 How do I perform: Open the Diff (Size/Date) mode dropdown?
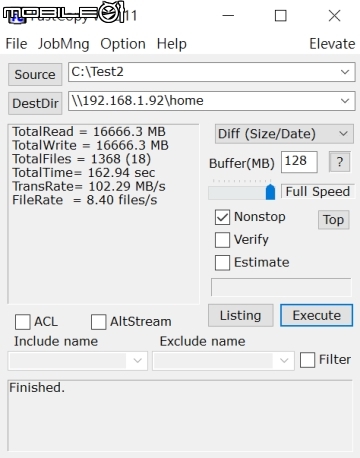[284, 134]
